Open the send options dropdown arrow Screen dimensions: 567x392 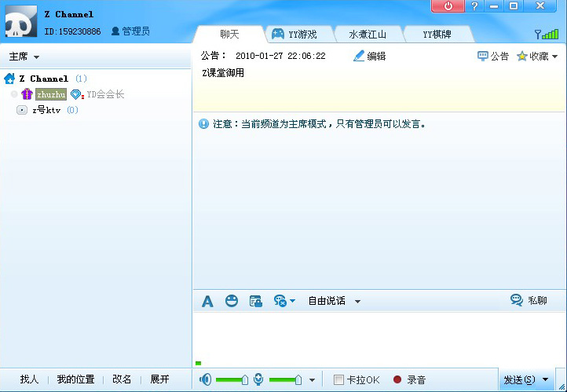545,379
